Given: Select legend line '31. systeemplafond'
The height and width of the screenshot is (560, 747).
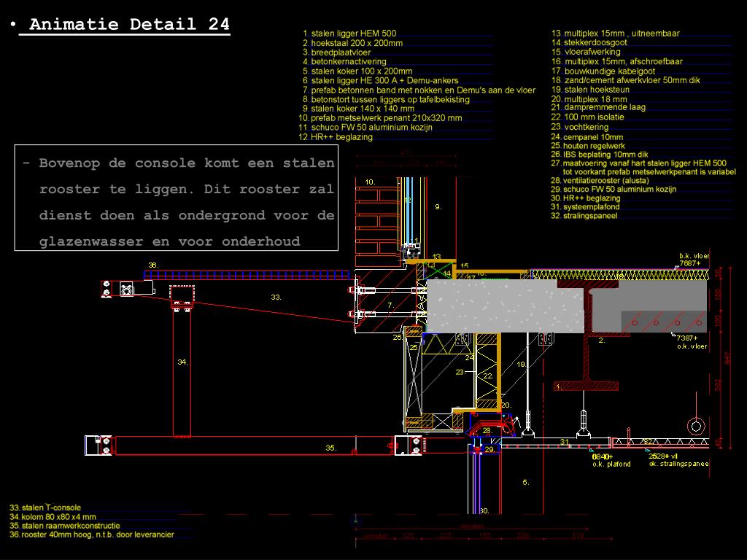Looking at the screenshot, I should (x=586, y=206).
